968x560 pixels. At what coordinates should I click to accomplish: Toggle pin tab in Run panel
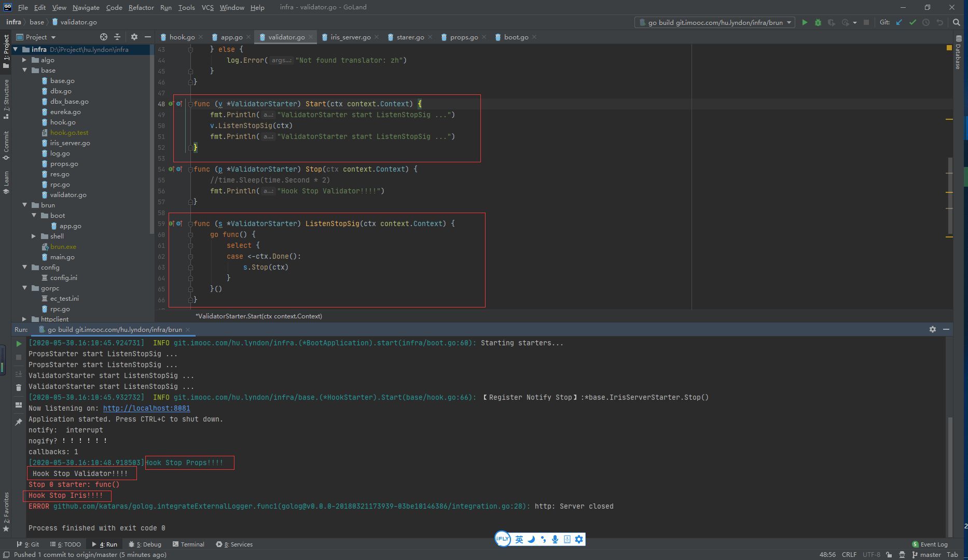(x=19, y=422)
